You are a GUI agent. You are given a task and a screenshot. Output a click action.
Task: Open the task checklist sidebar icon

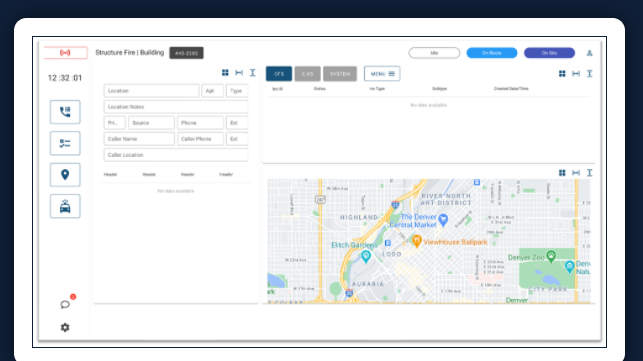(65, 143)
